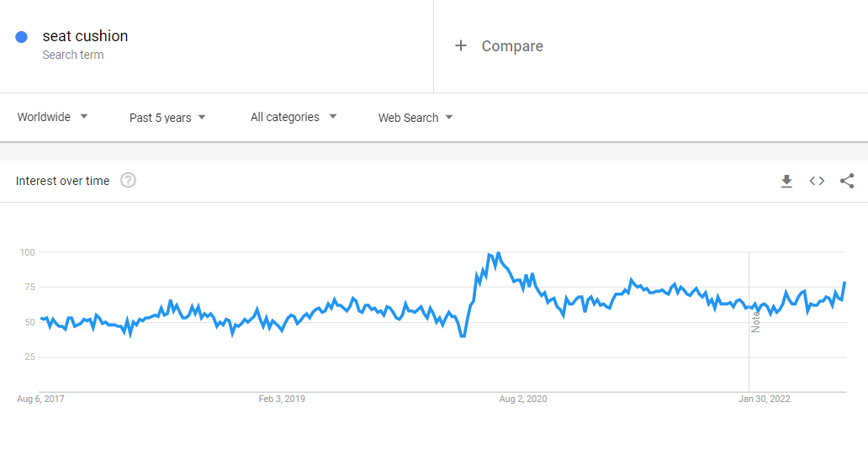Click the Note marker on chart
Image resolution: width=868 pixels, height=455 pixels.
[755, 320]
